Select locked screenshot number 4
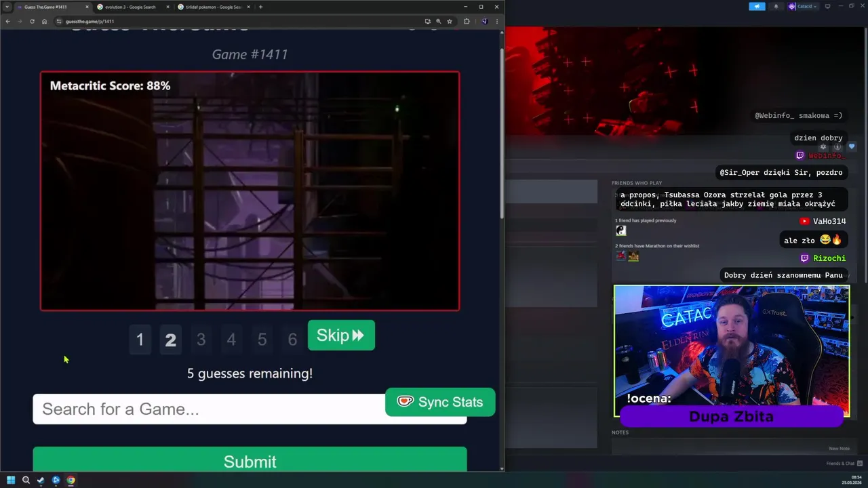Screen dimensions: 868x488 (x=231, y=339)
